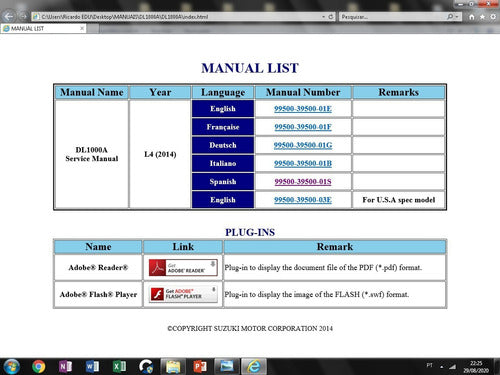Close the MANUAL LIST tab
Screen dimensions: 500x375
tap(82, 29)
